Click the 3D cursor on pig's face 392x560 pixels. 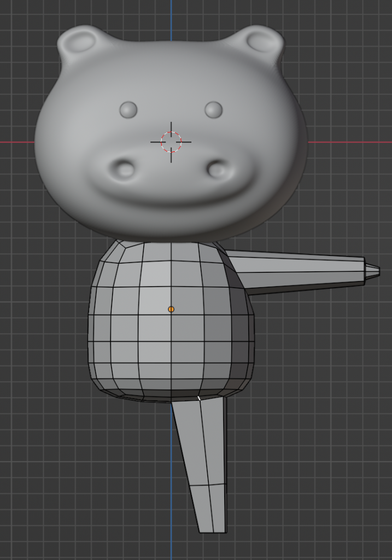pos(171,142)
